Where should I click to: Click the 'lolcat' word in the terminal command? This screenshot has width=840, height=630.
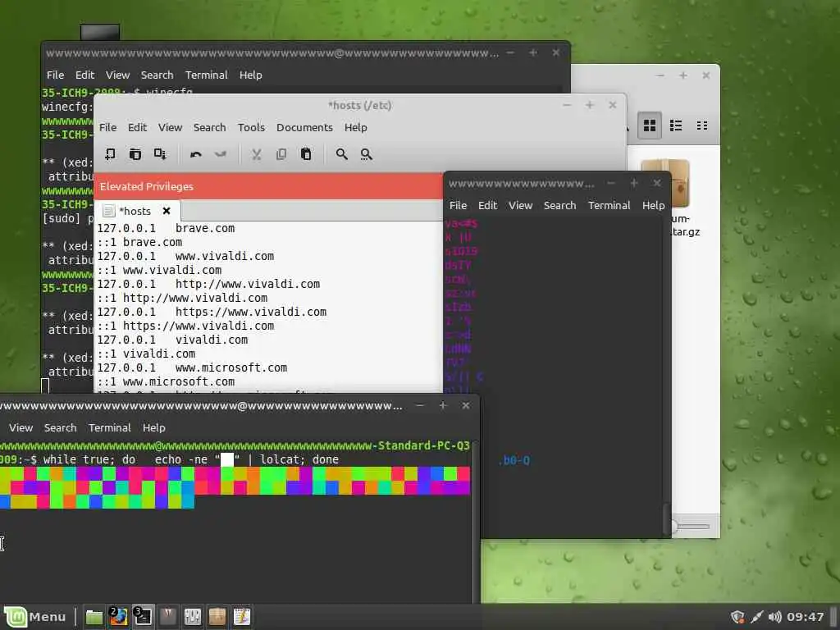(x=280, y=459)
